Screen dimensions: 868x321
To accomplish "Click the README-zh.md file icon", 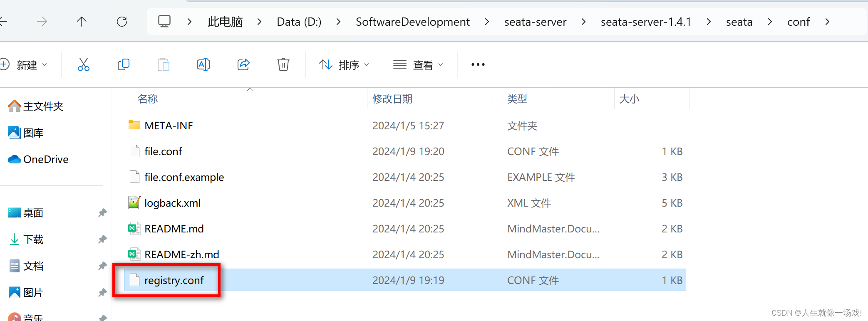I will (x=134, y=254).
